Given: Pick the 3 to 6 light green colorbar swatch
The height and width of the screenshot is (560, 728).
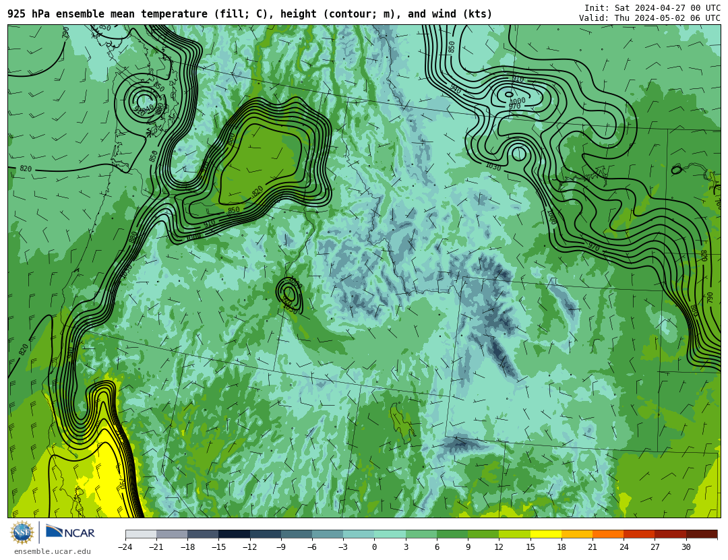Looking at the screenshot, I should tap(421, 534).
